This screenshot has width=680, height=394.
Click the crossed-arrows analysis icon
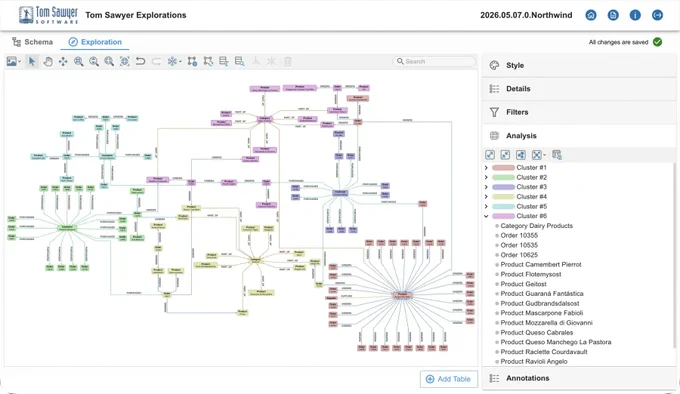536,155
